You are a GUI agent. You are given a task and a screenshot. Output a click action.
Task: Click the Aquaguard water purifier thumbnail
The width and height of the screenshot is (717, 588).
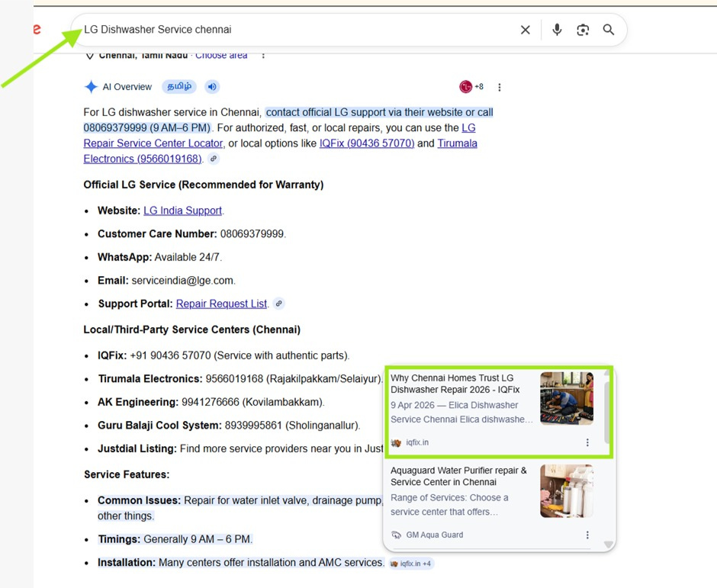click(x=567, y=491)
